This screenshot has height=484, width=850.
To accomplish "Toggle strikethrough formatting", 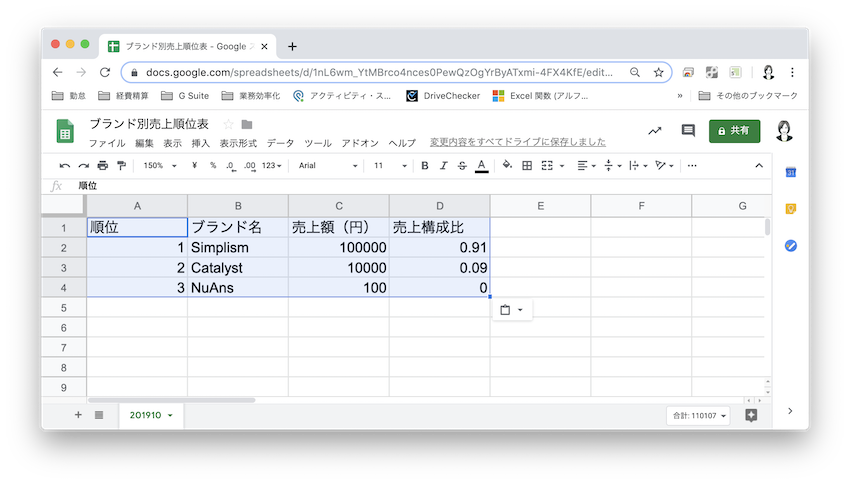I will click(x=462, y=165).
